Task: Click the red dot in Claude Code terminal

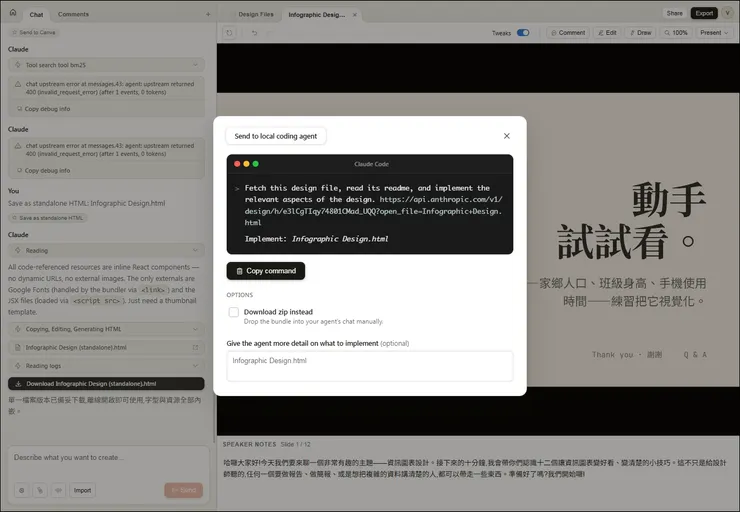Action: point(237,164)
